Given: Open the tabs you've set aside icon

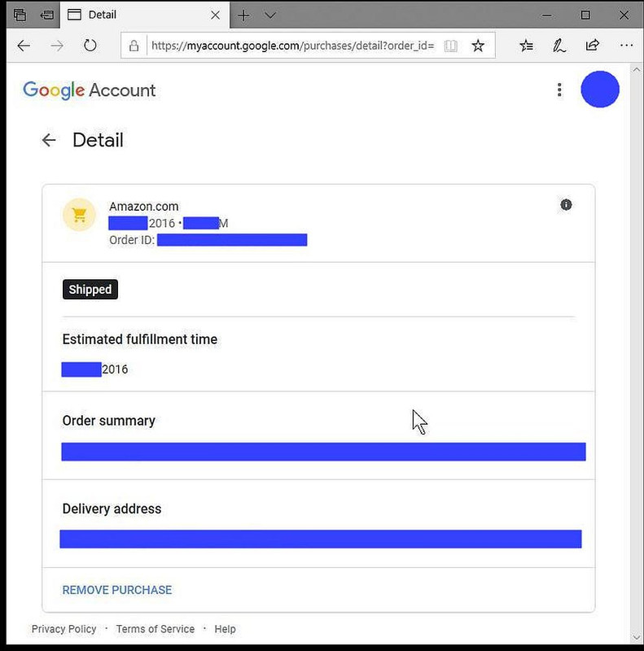Looking at the screenshot, I should click(x=20, y=15).
